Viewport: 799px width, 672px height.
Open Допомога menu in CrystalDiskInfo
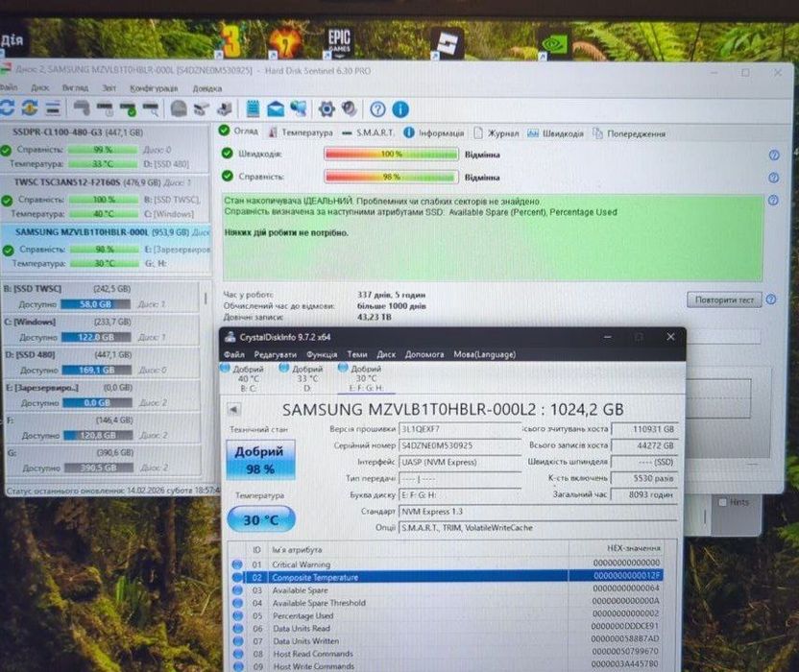tap(424, 354)
